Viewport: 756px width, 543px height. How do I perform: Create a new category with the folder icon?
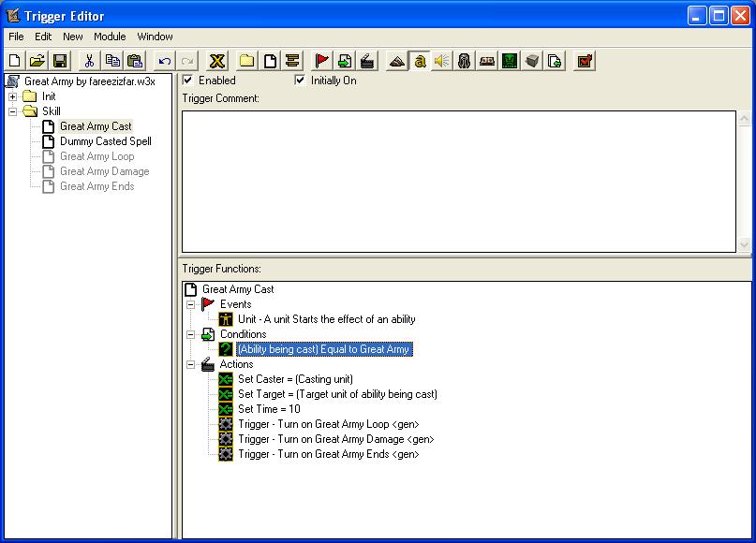click(x=247, y=61)
